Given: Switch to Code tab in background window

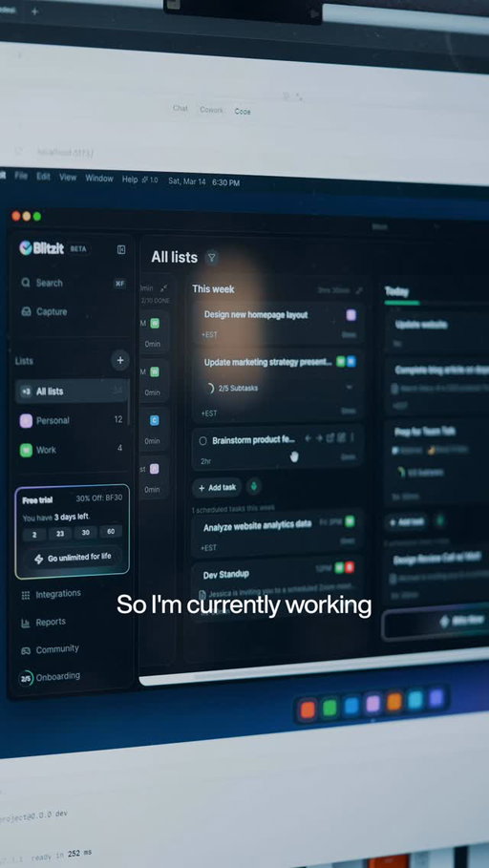Looking at the screenshot, I should click(x=243, y=112).
